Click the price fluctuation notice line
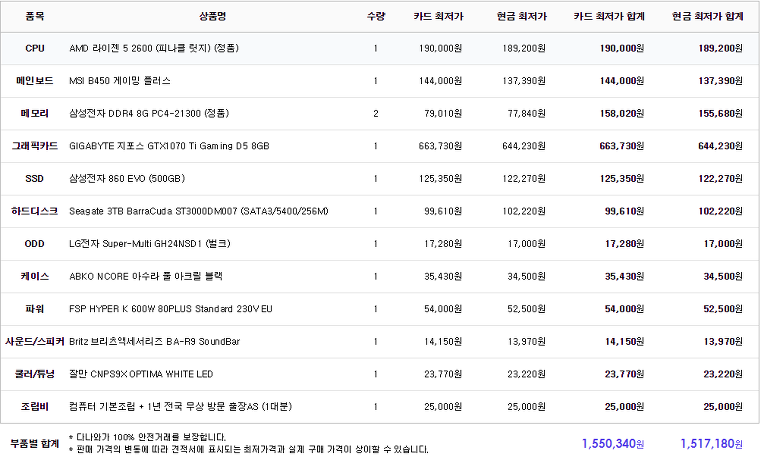 [x=249, y=449]
